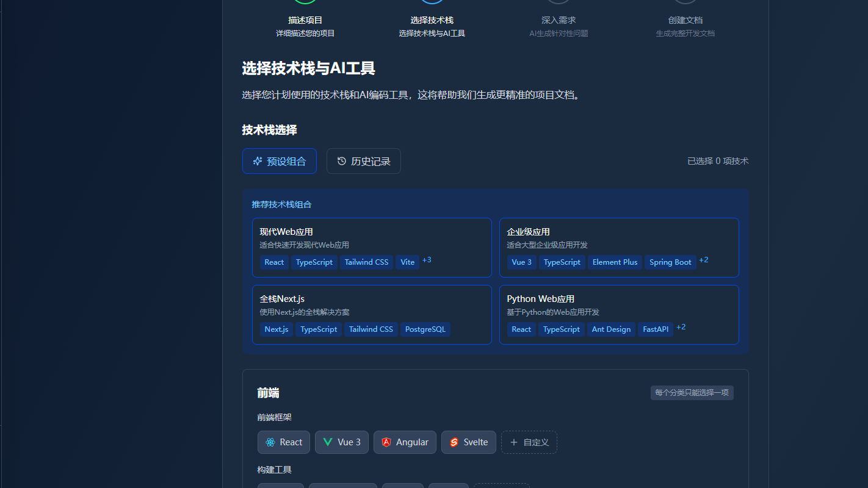This screenshot has width=868, height=488.
Task: Pick the Angular logo framework option
Action: (x=386, y=442)
